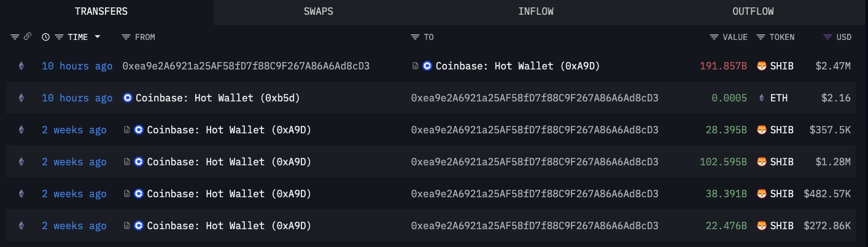Click Coinbase logo beside Hot Wallet (0xb5d)

pos(128,98)
